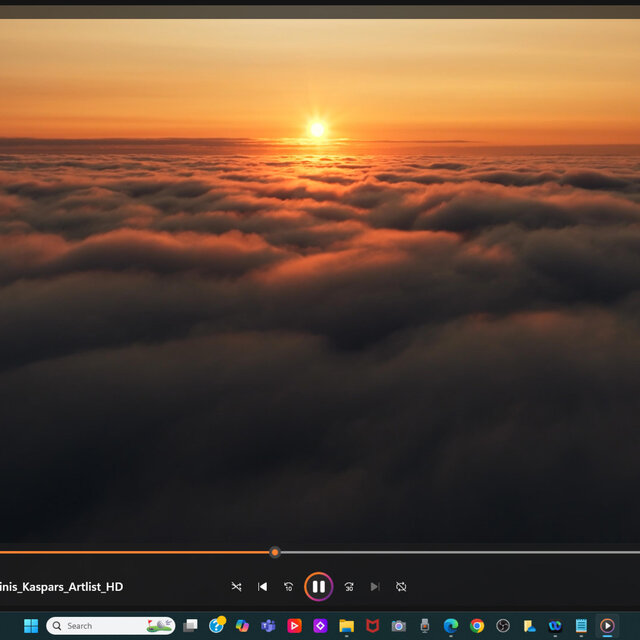The image size is (640, 640).
Task: Toggle repeat mode in player
Action: 401,587
